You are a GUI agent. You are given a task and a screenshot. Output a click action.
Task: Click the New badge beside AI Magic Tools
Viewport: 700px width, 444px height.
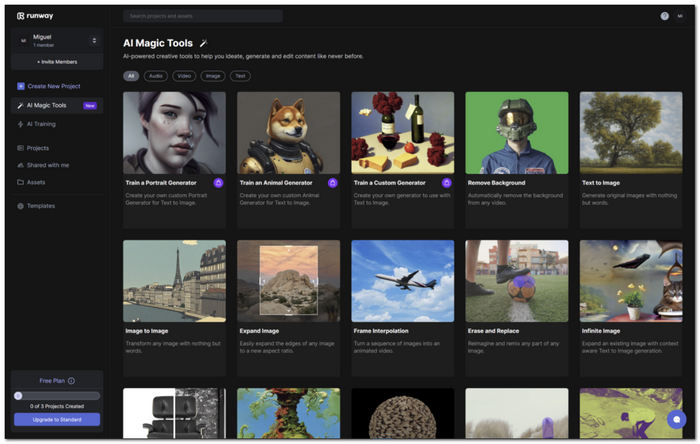point(90,106)
